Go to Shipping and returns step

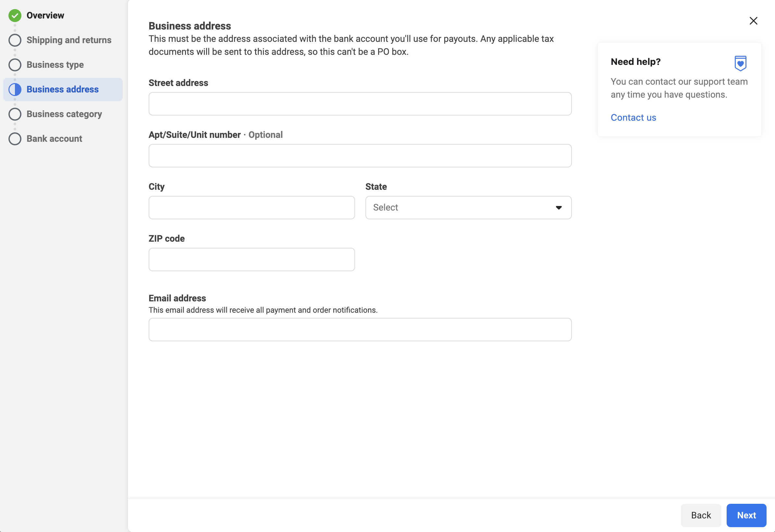point(69,40)
